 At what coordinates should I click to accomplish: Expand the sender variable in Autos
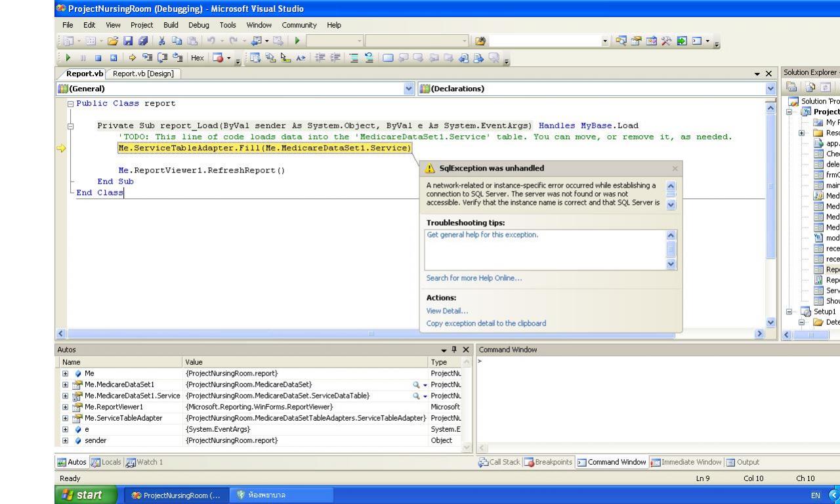[x=65, y=440]
